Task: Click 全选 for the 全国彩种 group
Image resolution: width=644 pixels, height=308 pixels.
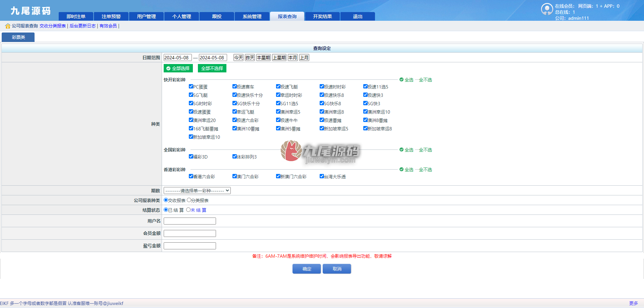Action: tap(407, 150)
